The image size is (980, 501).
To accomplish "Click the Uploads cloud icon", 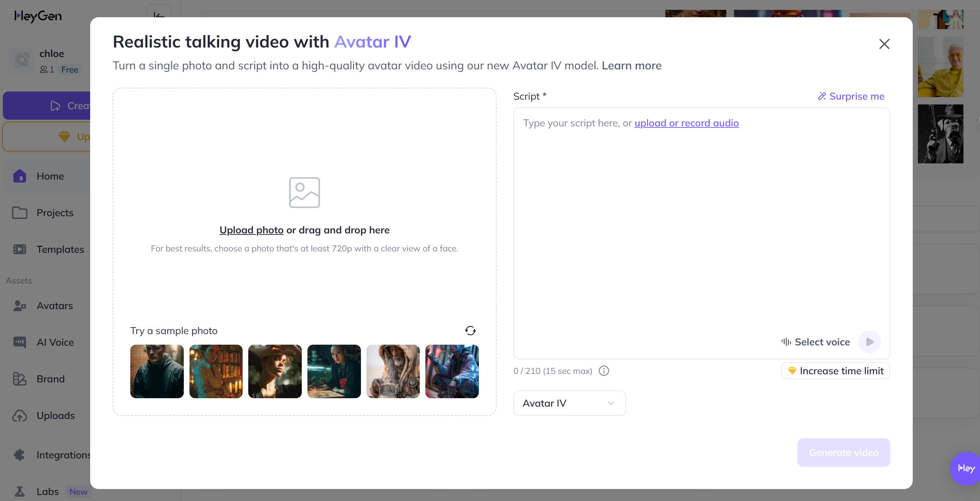I will point(20,415).
